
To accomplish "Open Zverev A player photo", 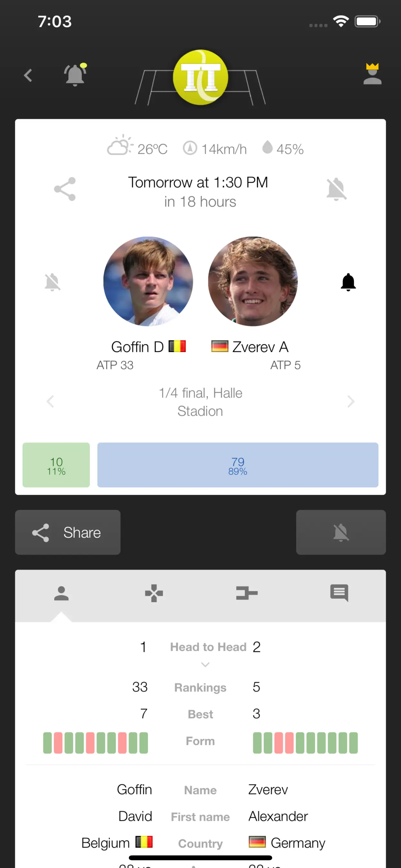I will [253, 281].
